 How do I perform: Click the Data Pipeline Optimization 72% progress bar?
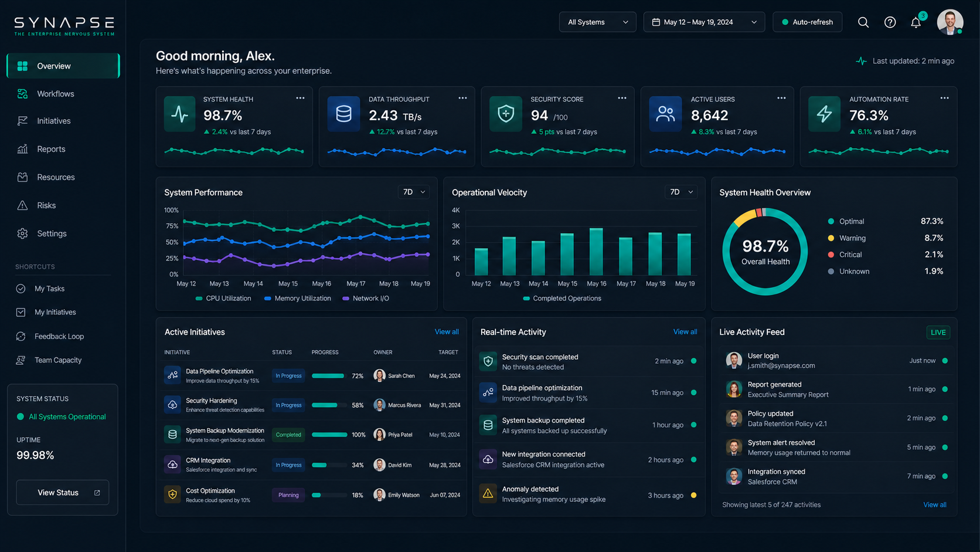coord(329,376)
